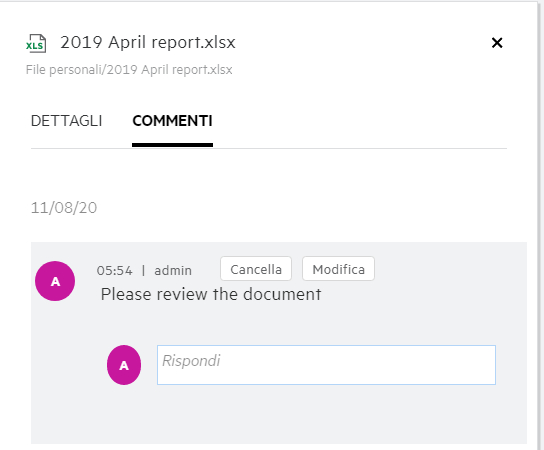
Task: Click the black underline beneath Commenti
Action: (172, 145)
